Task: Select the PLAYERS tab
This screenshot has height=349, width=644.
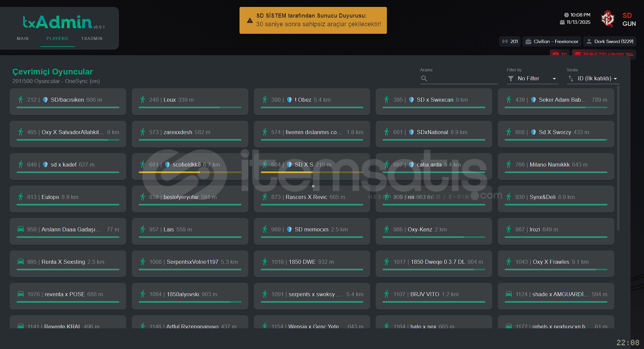Action: (x=57, y=39)
